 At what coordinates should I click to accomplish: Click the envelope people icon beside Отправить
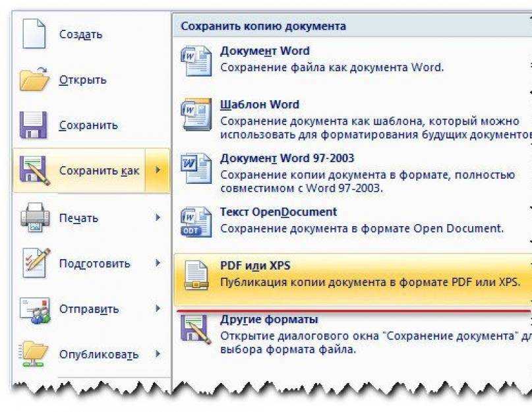35,310
